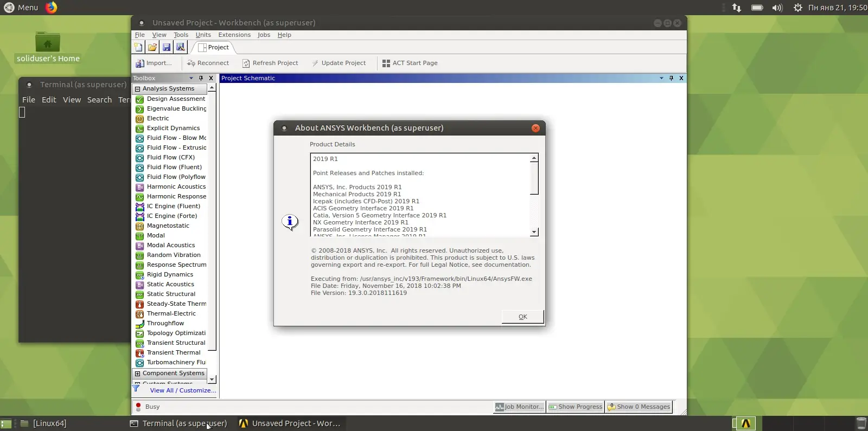Expand the Component Systems group
Screen dimensions: 868x431
pos(138,374)
